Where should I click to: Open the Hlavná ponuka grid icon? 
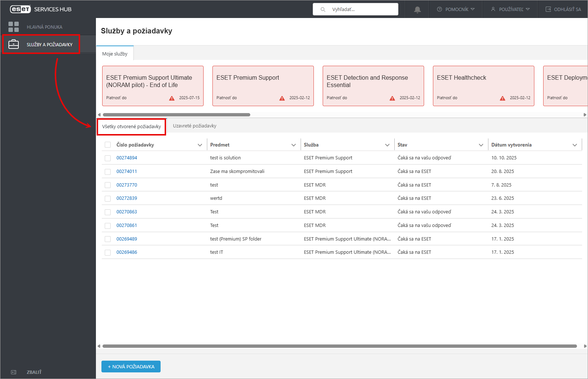(14, 27)
